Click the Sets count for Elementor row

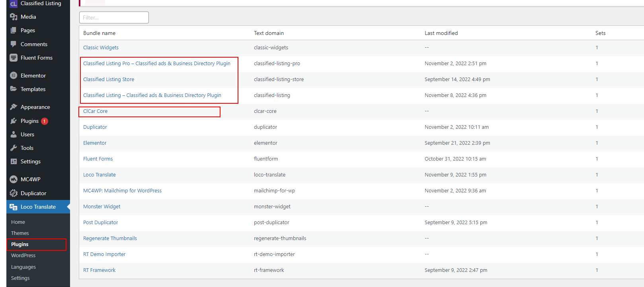click(x=597, y=143)
